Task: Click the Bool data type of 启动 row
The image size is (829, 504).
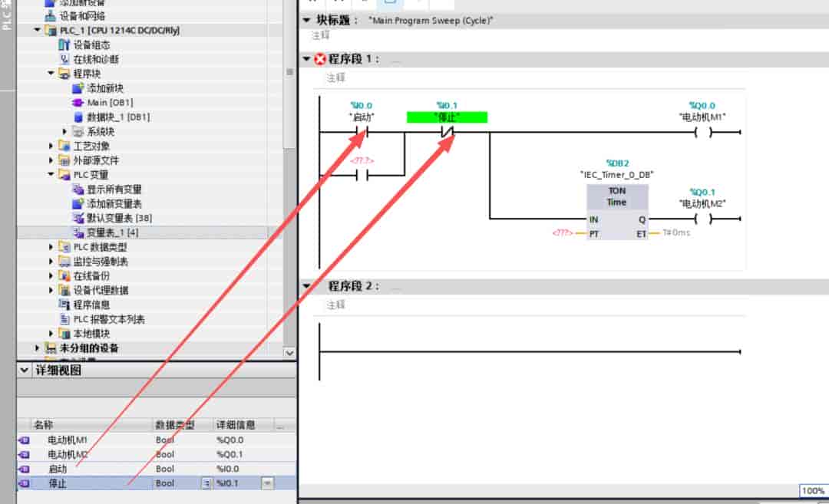Action: click(x=165, y=469)
